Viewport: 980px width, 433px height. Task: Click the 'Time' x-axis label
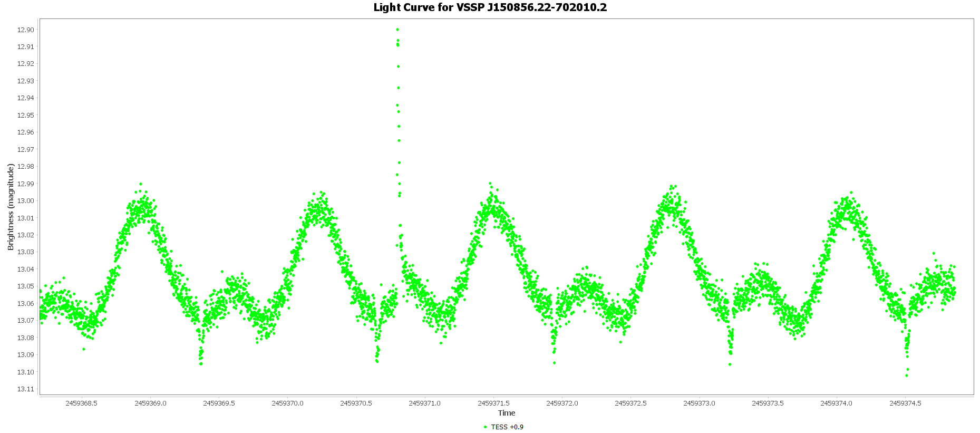[x=507, y=413]
